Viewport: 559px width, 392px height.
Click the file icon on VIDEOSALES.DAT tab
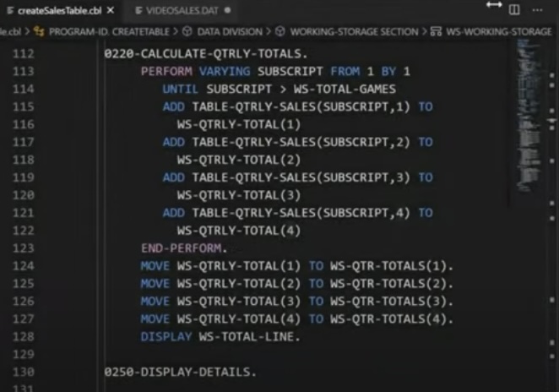pos(138,11)
